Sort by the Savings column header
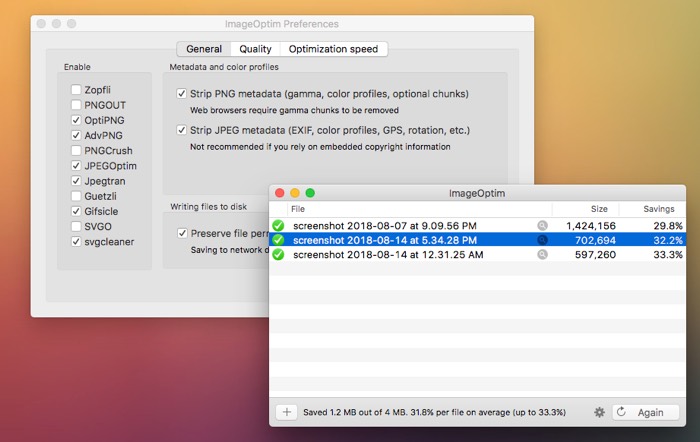Viewport: 700px width, 442px height. tap(653, 209)
